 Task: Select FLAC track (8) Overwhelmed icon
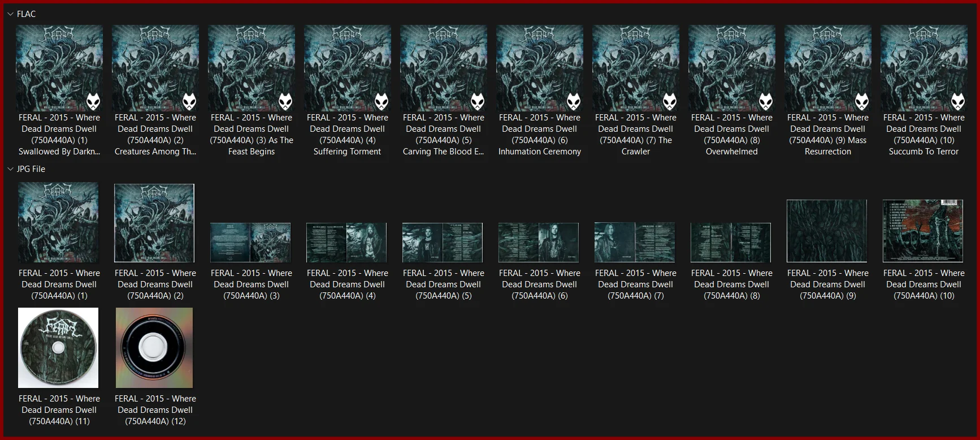[732, 68]
